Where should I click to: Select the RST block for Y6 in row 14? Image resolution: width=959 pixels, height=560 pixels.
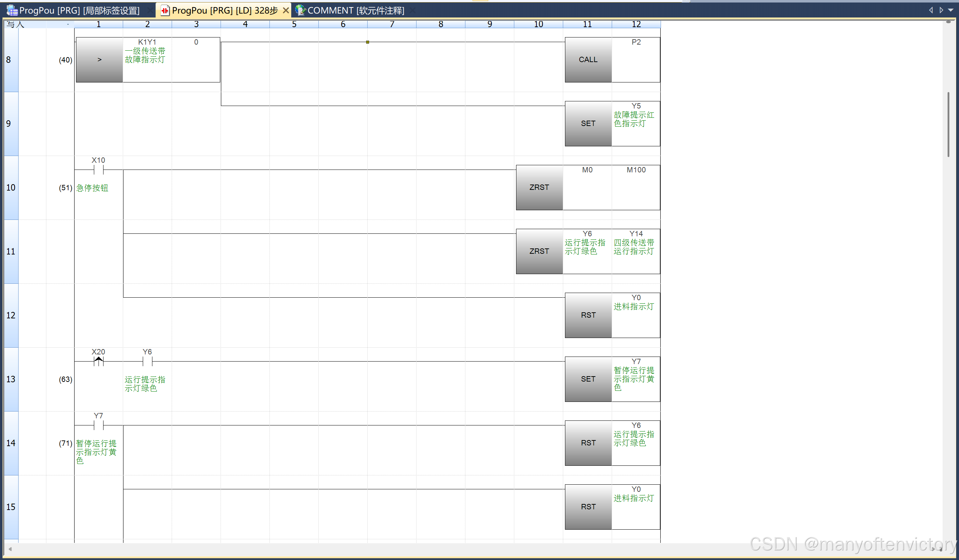click(588, 443)
